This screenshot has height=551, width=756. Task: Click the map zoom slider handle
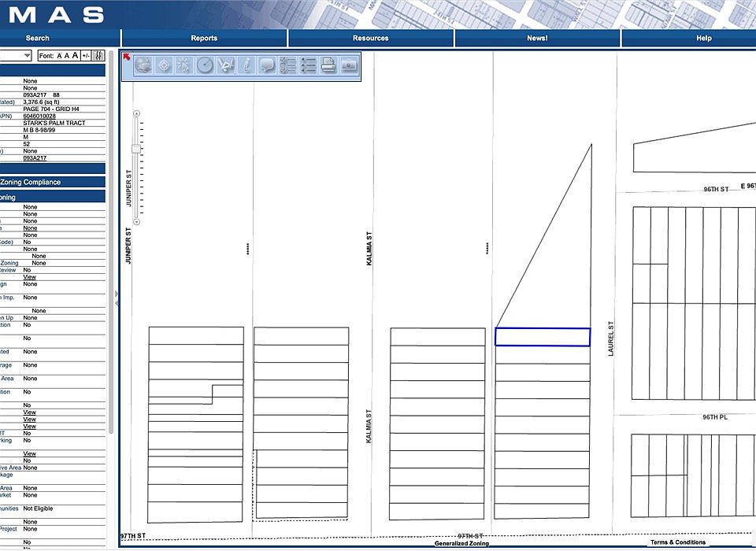click(136, 149)
